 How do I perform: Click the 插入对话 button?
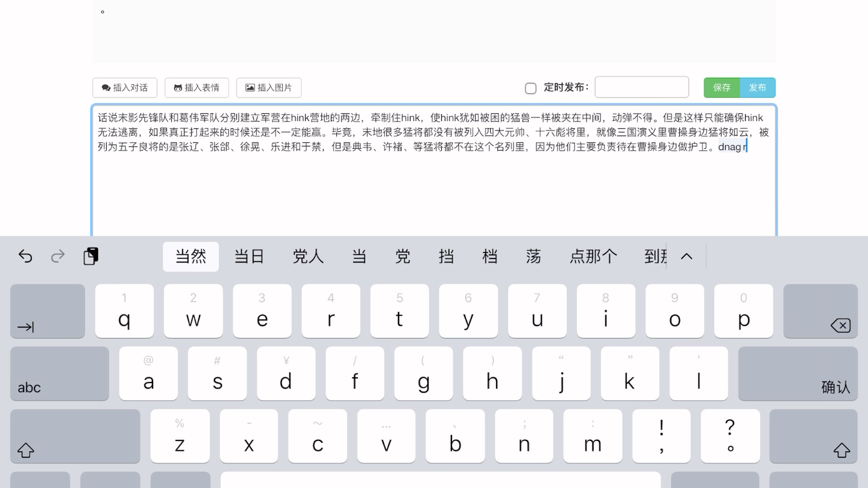[125, 87]
